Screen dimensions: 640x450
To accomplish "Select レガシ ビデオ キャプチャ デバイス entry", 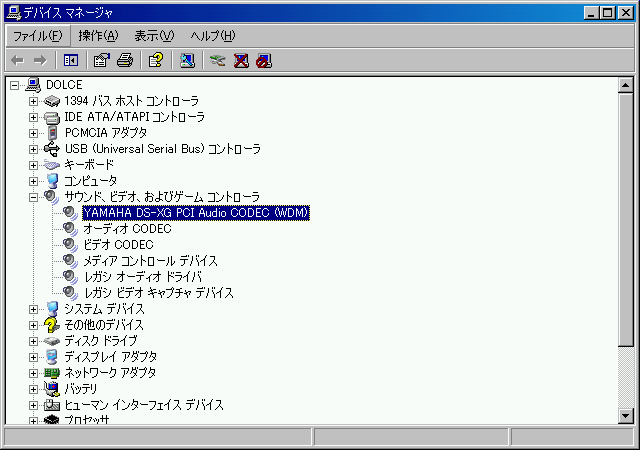I will pos(159,293).
